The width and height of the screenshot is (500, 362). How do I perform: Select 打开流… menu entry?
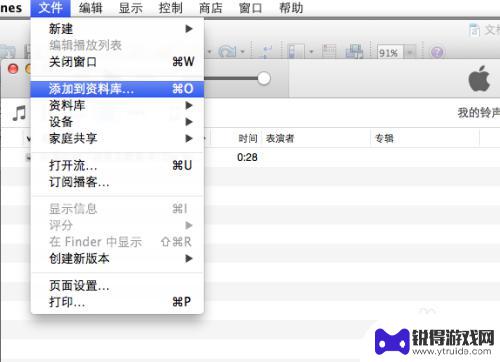[x=117, y=165]
